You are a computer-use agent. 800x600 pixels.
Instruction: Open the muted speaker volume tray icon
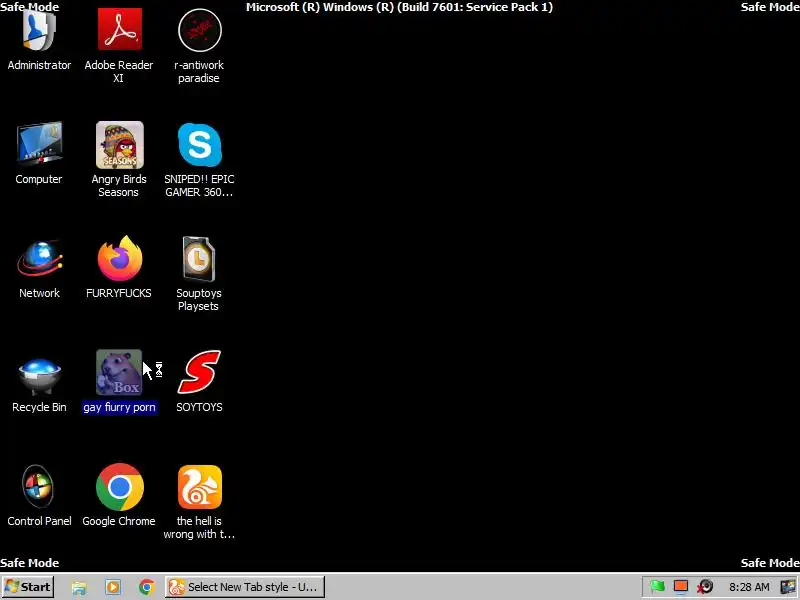(x=706, y=587)
